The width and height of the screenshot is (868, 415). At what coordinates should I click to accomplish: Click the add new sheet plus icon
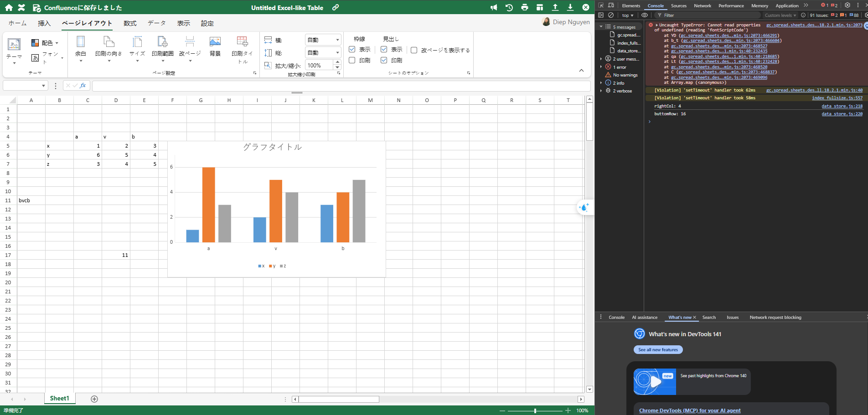94,399
